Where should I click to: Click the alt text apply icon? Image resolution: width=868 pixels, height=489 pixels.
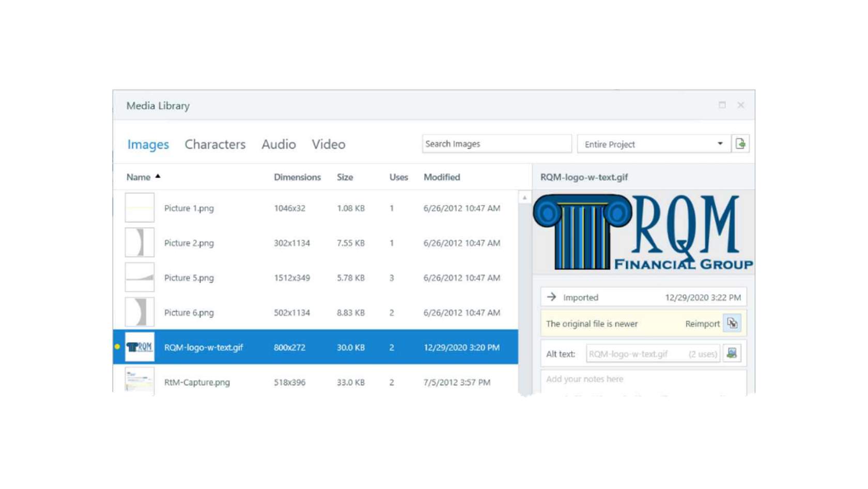click(732, 354)
